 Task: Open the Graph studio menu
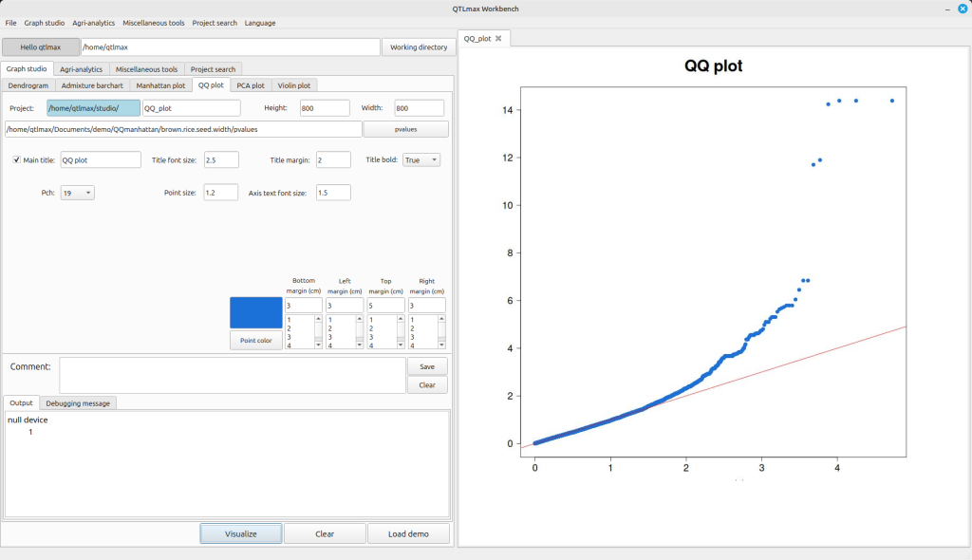click(x=45, y=22)
